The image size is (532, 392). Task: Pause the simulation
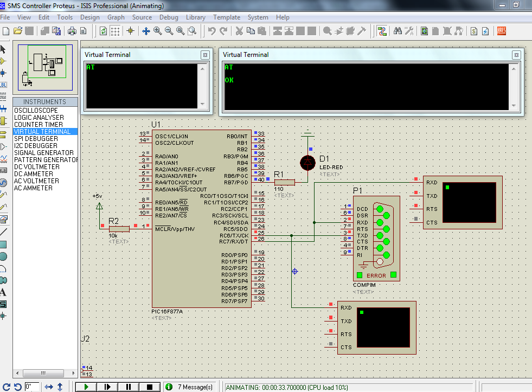(128, 387)
